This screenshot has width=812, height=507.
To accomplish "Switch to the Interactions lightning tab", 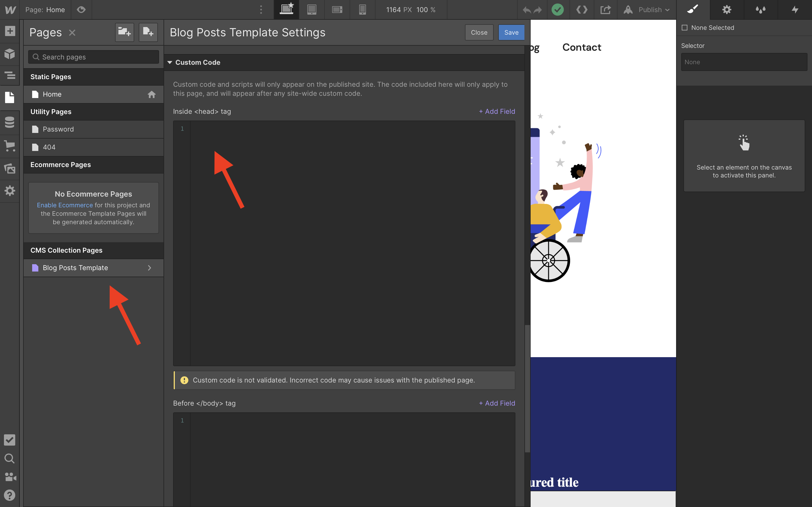I will point(795,10).
